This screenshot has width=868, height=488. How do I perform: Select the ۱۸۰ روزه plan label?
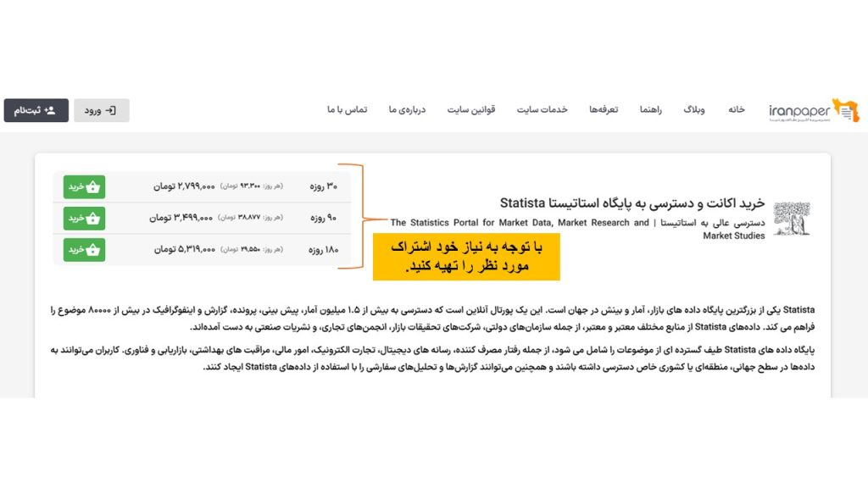(x=323, y=250)
